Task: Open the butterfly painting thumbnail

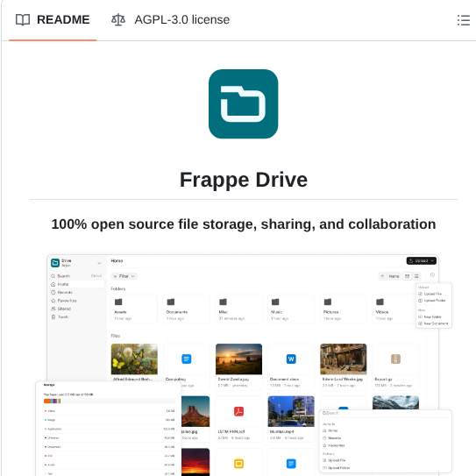Action: click(x=134, y=359)
